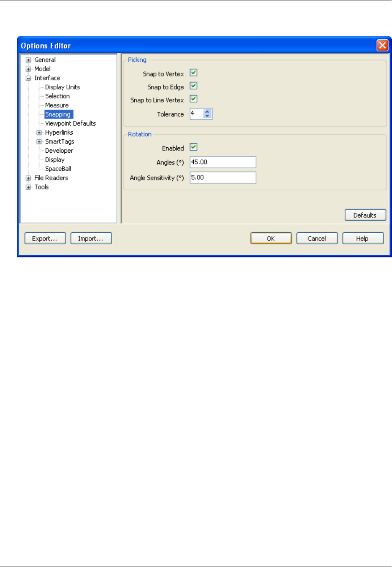This screenshot has height=567, width=392.
Task: Open the SpaceBall options page
Action: pyautogui.click(x=58, y=169)
